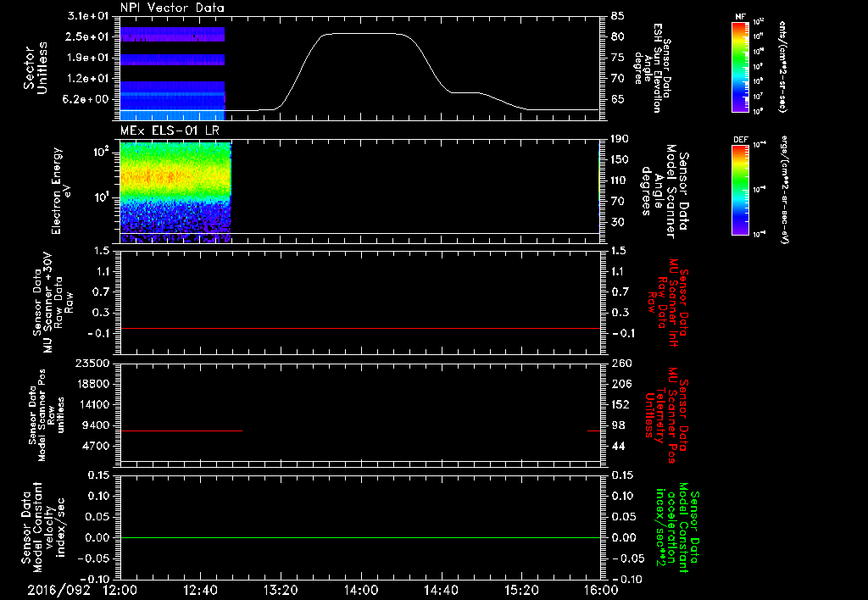The image size is (868, 600).
Task: Click the green 'Model Constant acceleration' label
Action: (x=676, y=527)
